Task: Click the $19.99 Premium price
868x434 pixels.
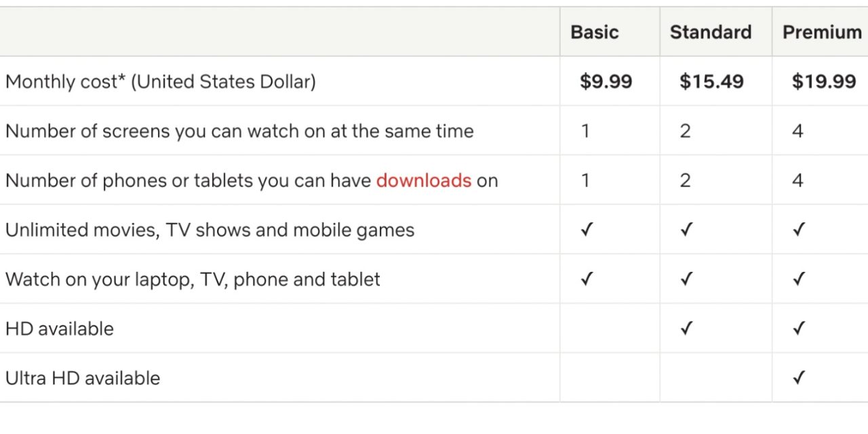Action: [x=824, y=81]
